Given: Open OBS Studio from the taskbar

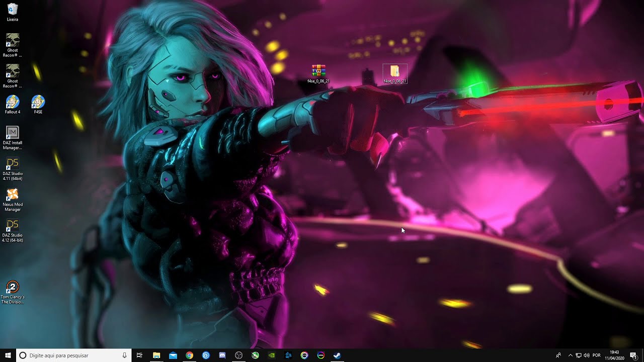Looking at the screenshot, I should click(239, 355).
